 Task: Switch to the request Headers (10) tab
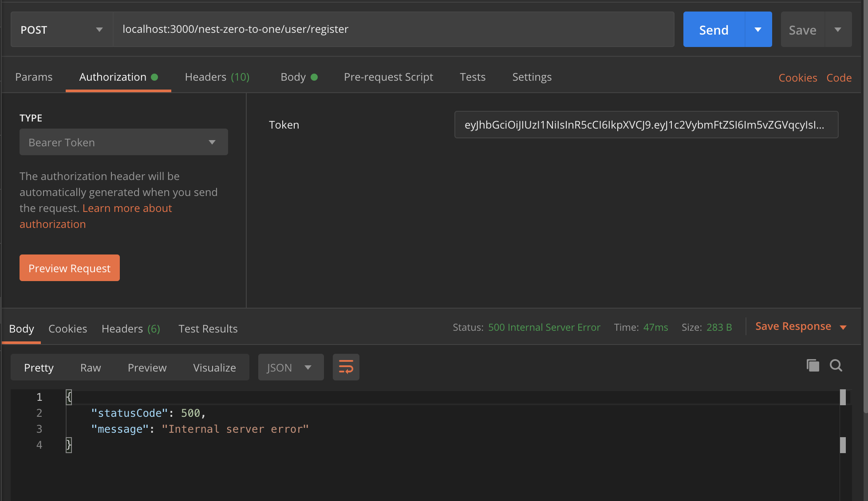[x=217, y=77]
